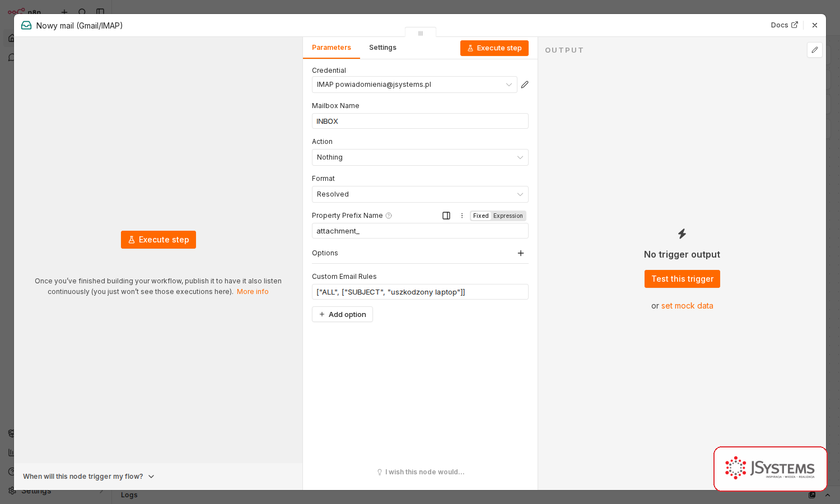Click the Logs panel pop-out icon in the background window
Image resolution: width=840 pixels, height=504 pixels.
click(812, 495)
